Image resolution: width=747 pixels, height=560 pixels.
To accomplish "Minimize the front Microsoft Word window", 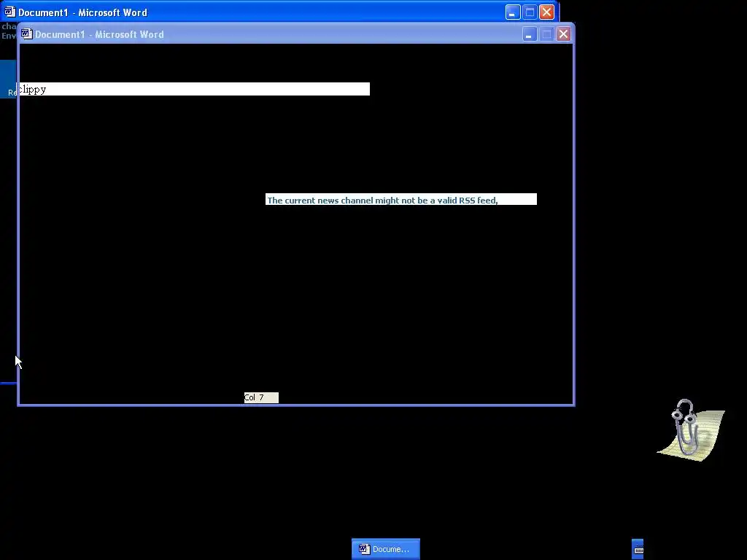I will coord(530,34).
